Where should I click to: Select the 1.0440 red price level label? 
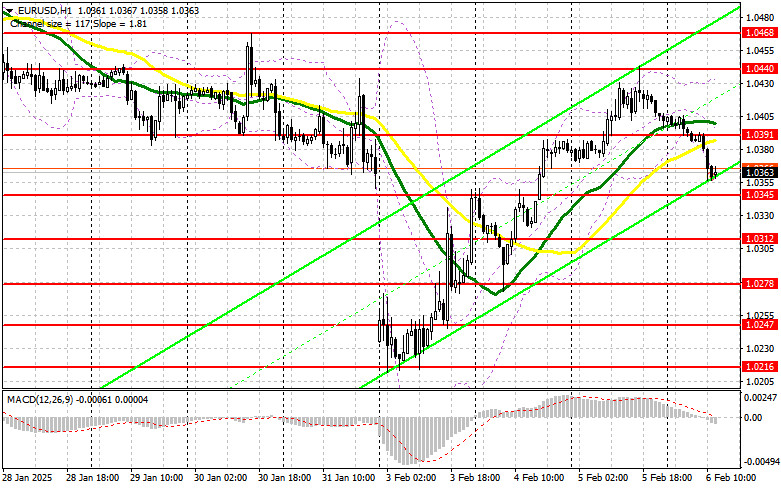(x=760, y=69)
